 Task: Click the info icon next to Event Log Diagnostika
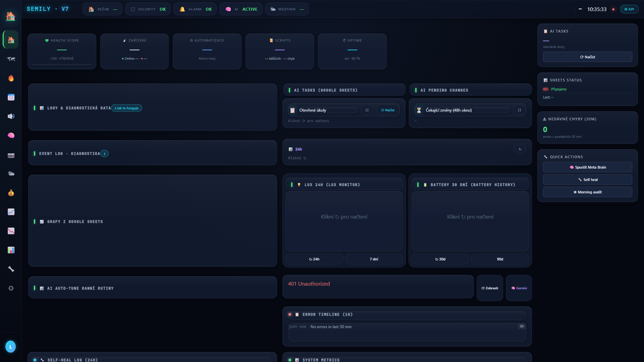point(105,154)
